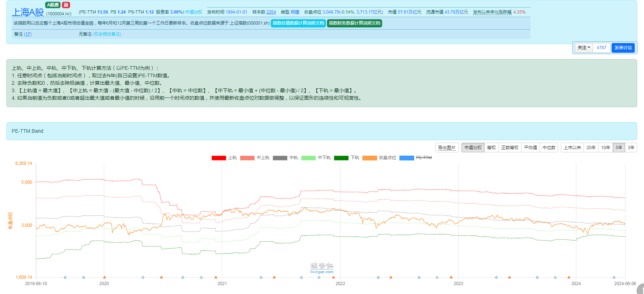
Task: Click 发表讨论 button
Action: (x=623, y=48)
